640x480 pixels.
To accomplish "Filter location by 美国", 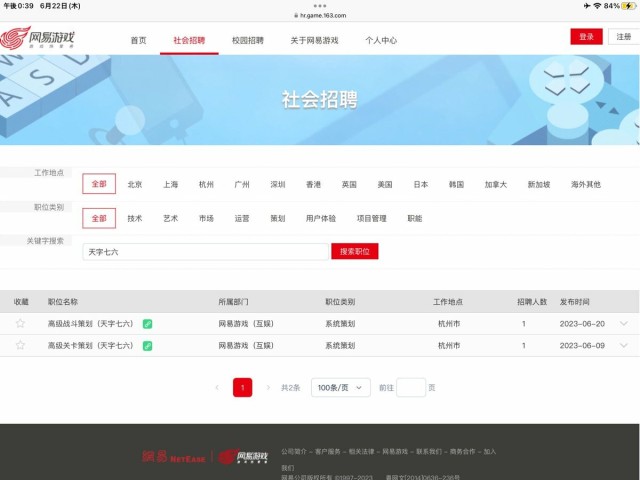I will coord(385,184).
